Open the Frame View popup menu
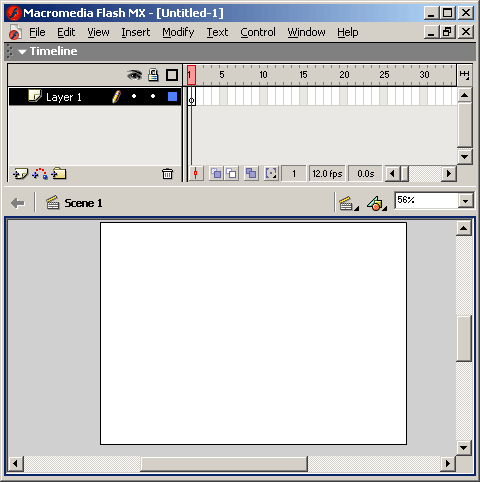Viewport: 480px width, 482px height. [x=464, y=75]
